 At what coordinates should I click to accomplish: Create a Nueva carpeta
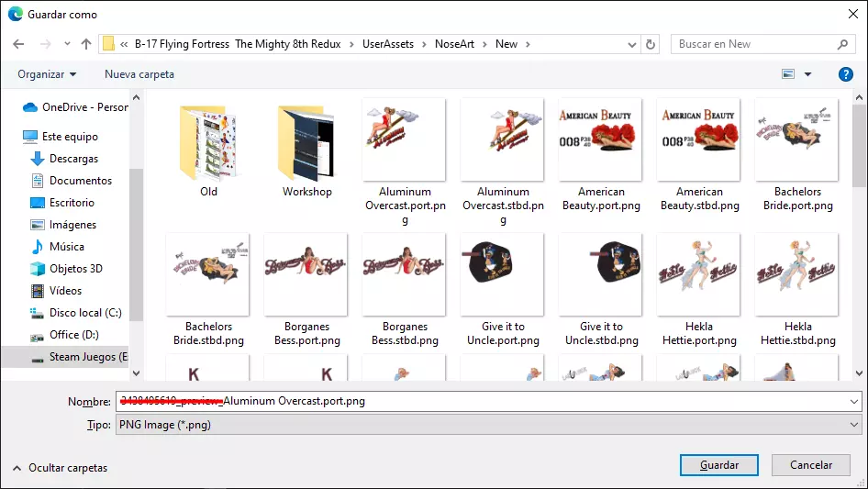(139, 74)
